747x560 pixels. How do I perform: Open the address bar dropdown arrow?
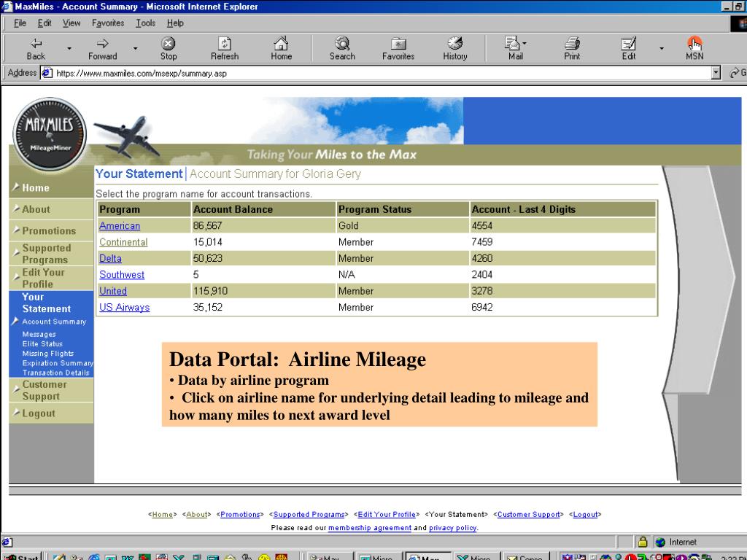coord(716,73)
